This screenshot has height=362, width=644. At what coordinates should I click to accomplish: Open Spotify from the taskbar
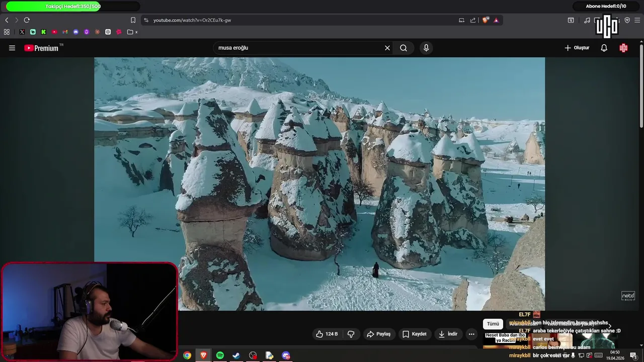220,355
